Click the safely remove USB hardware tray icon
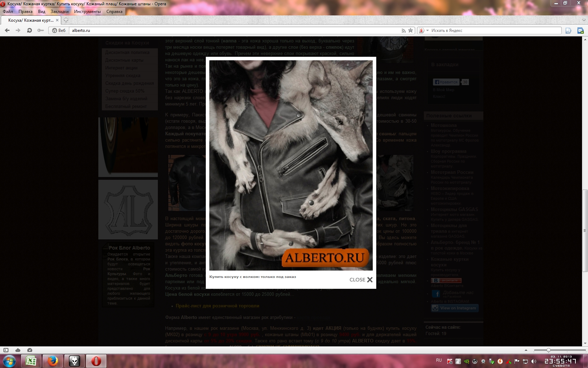This screenshot has width=588, height=368. tap(492, 361)
